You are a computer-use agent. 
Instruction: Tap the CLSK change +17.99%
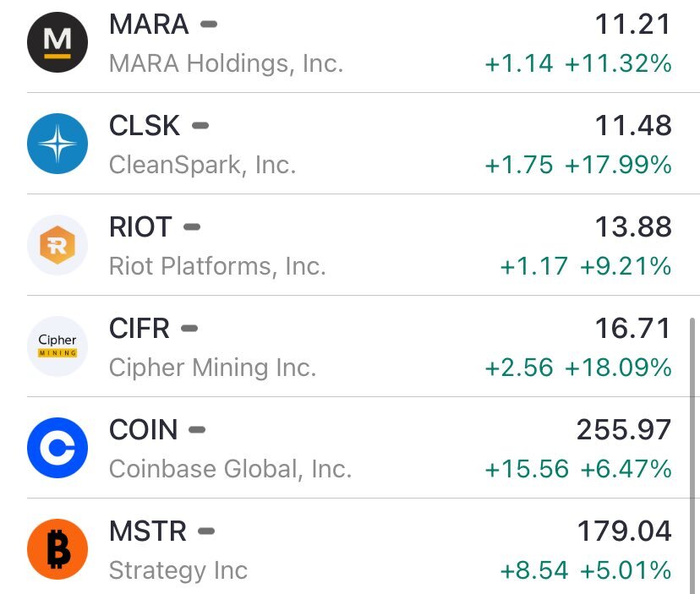(x=618, y=165)
